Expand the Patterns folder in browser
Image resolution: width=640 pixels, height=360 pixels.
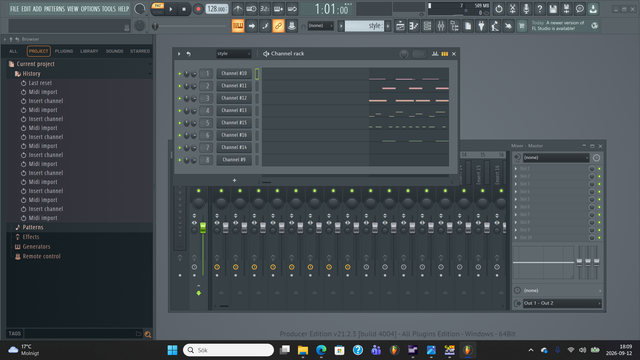pyautogui.click(x=33, y=227)
